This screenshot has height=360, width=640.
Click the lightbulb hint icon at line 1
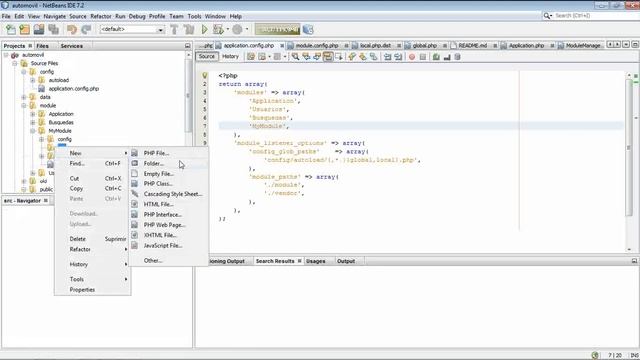point(205,76)
